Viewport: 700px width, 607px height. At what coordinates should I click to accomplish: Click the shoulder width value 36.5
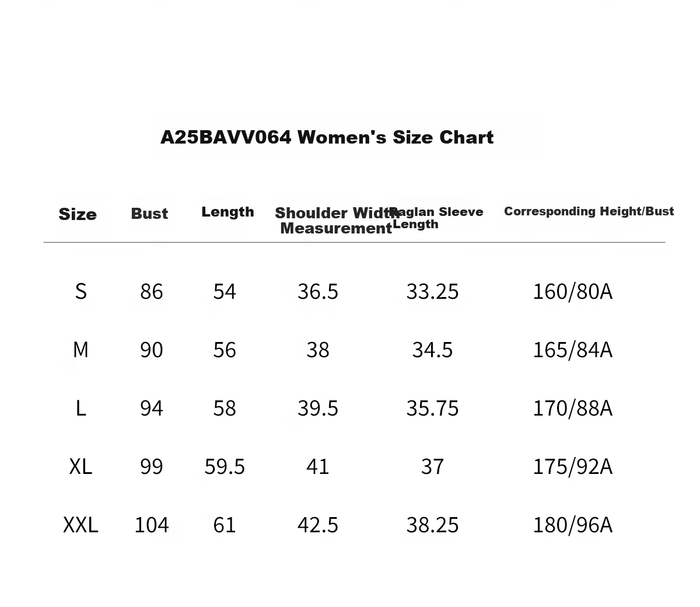pyautogui.click(x=318, y=291)
